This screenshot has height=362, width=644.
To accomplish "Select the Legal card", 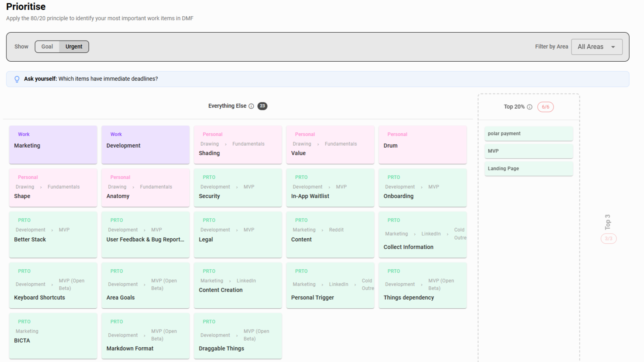I will [238, 235].
